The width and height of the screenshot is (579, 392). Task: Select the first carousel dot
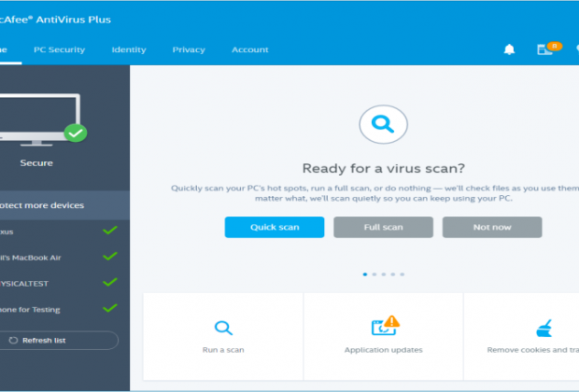tap(365, 274)
